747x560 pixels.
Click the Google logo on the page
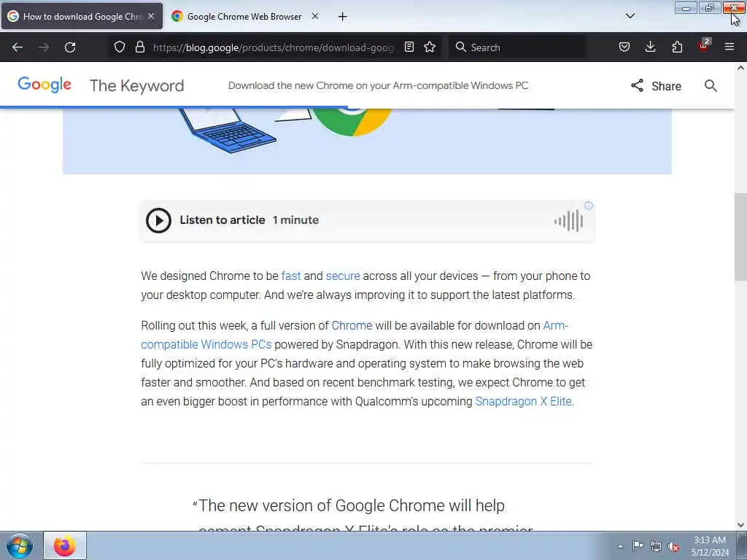[44, 85]
